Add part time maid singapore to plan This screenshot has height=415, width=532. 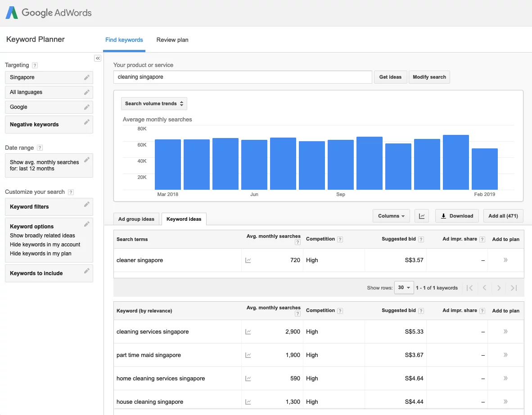[x=505, y=355]
